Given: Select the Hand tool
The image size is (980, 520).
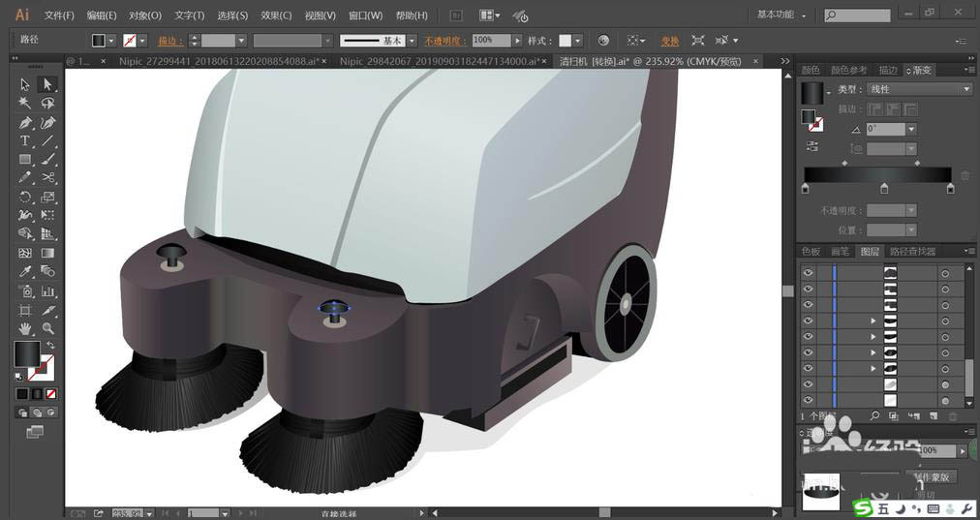Looking at the screenshot, I should 24,328.
